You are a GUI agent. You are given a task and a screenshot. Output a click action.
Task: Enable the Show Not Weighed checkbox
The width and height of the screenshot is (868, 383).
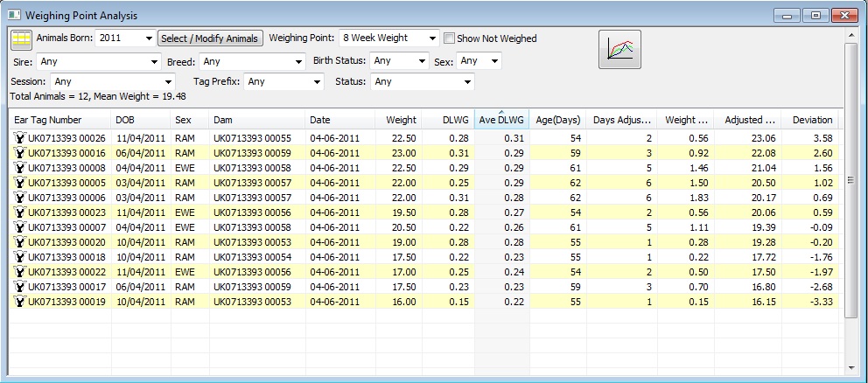pyautogui.click(x=450, y=38)
